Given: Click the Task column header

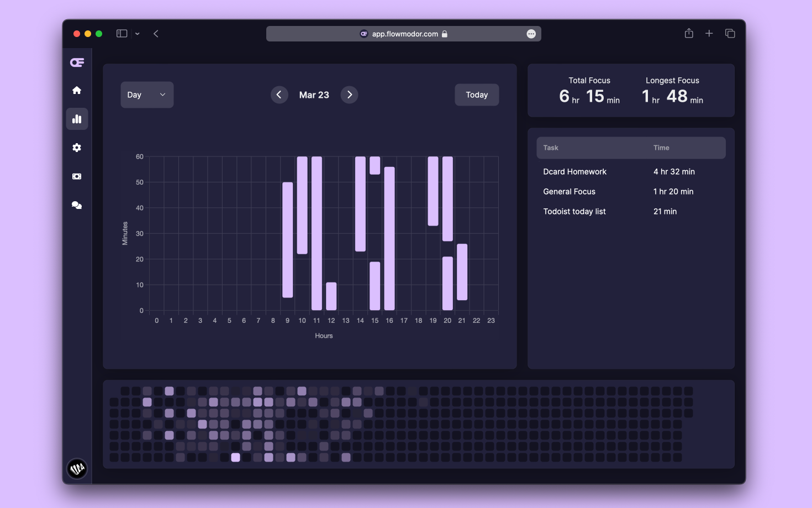Looking at the screenshot, I should [551, 148].
